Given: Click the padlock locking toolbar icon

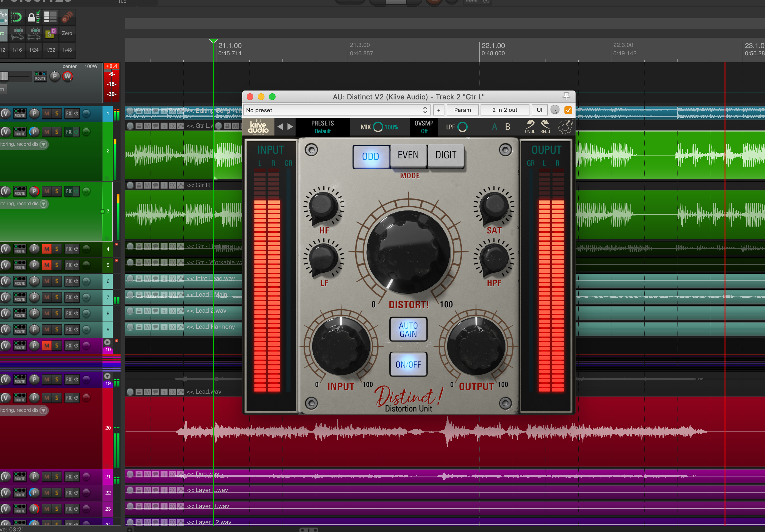Looking at the screenshot, I should coord(32,17).
